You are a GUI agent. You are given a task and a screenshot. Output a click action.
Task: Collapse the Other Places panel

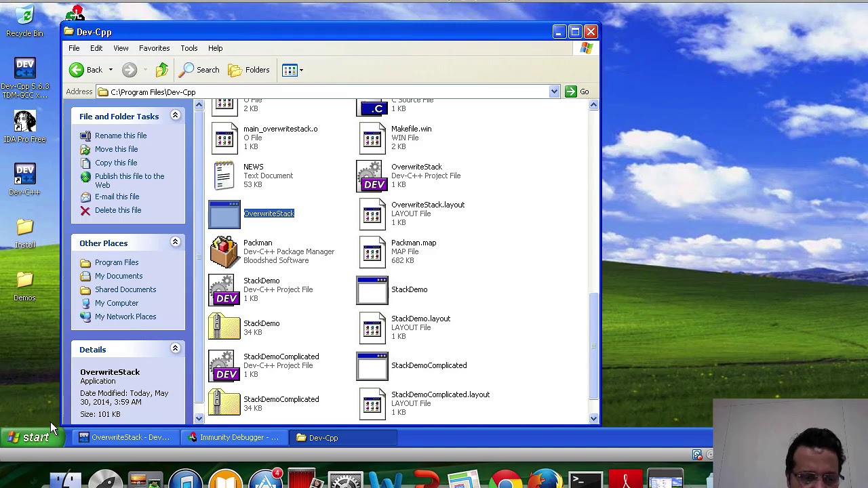point(175,243)
